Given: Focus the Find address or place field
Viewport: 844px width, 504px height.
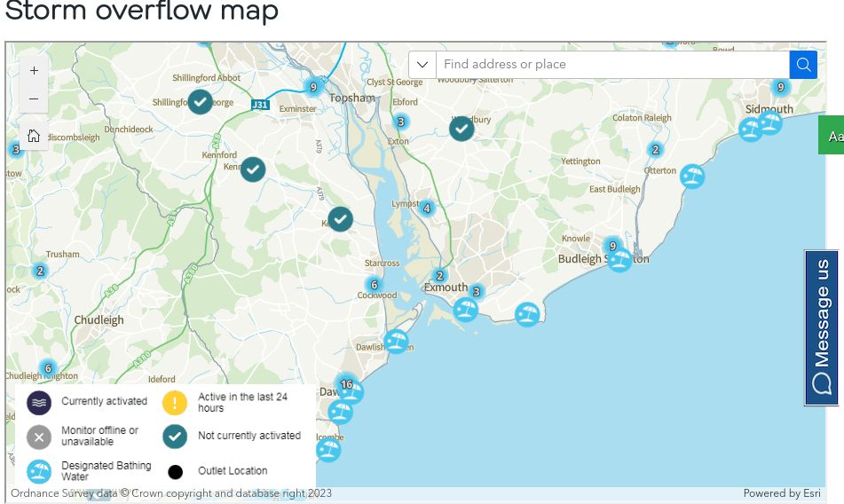Looking at the screenshot, I should (612, 65).
